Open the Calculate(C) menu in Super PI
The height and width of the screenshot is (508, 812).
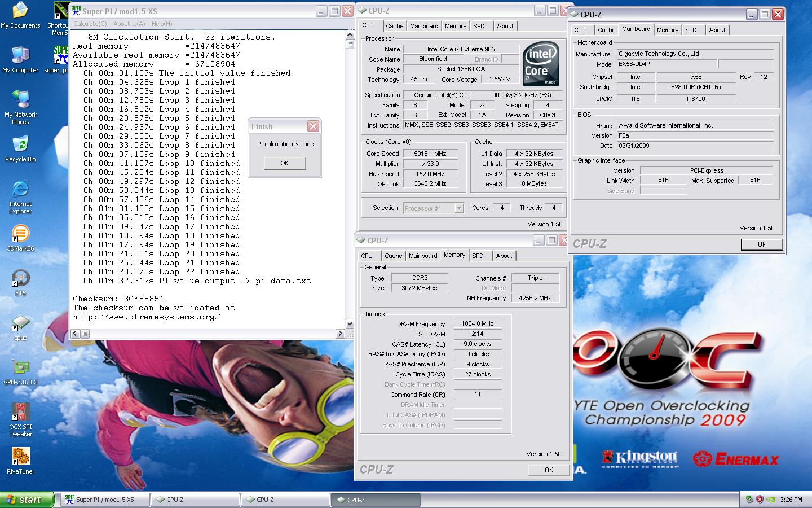point(90,24)
